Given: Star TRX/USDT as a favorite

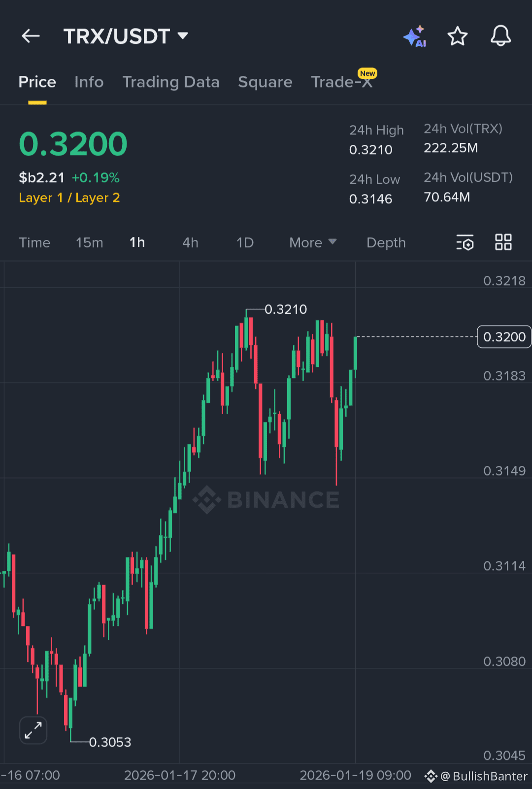Looking at the screenshot, I should point(457,36).
